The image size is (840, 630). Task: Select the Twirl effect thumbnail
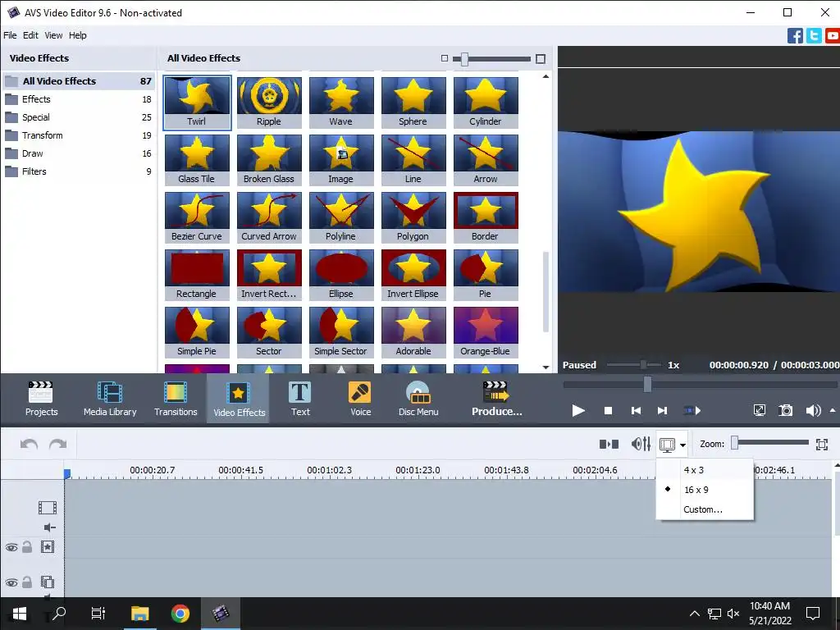coord(197,103)
